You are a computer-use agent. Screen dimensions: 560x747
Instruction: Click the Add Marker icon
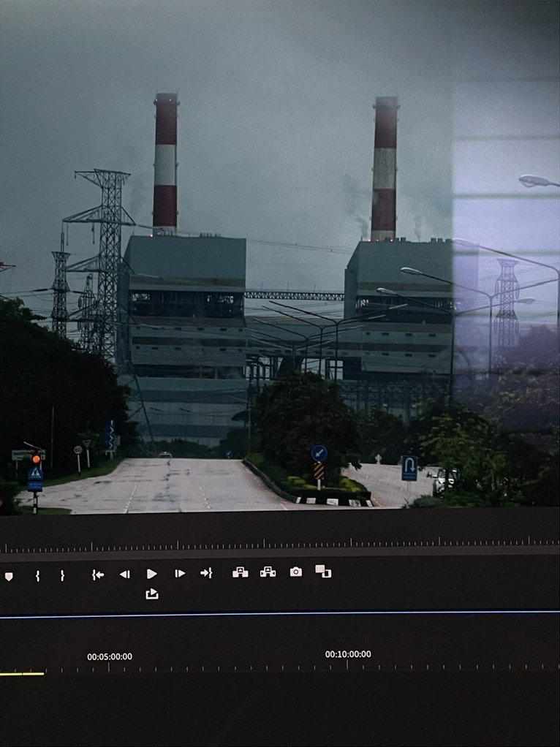point(9,576)
